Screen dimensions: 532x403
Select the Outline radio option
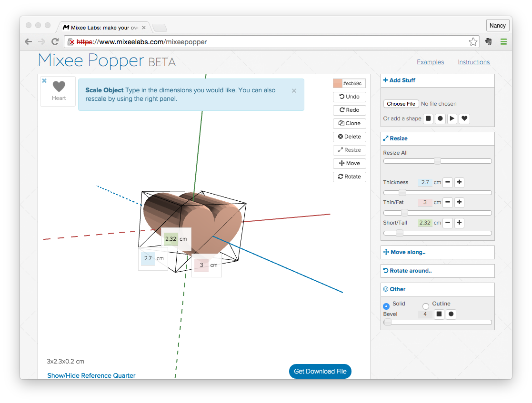click(426, 306)
